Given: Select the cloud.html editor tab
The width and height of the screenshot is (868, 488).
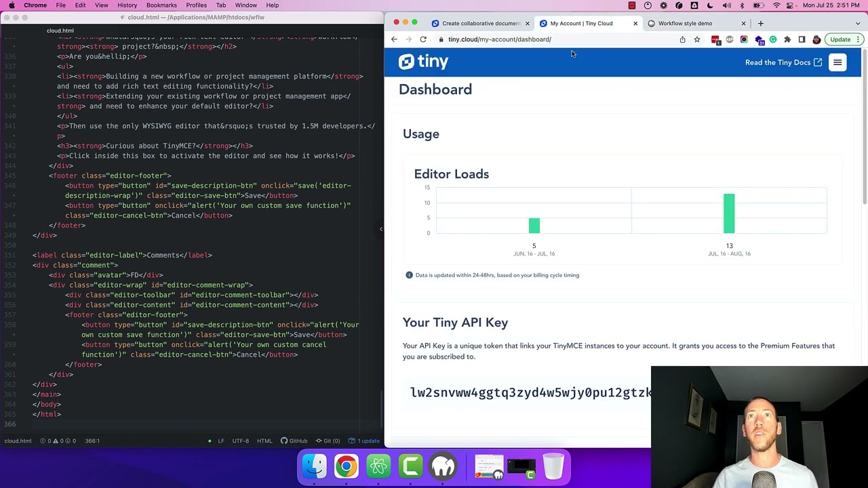Looking at the screenshot, I should (x=60, y=30).
